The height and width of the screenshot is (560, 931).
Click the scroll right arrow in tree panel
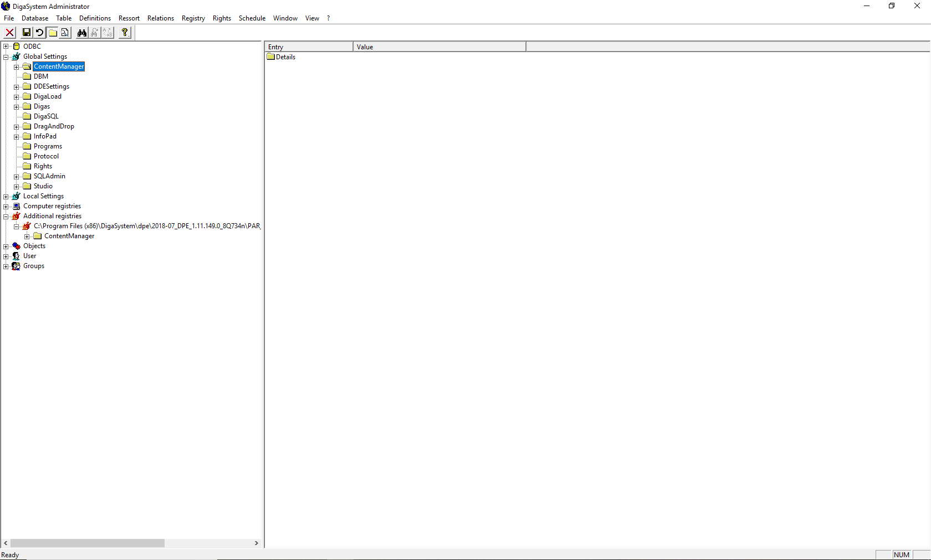coord(257,543)
